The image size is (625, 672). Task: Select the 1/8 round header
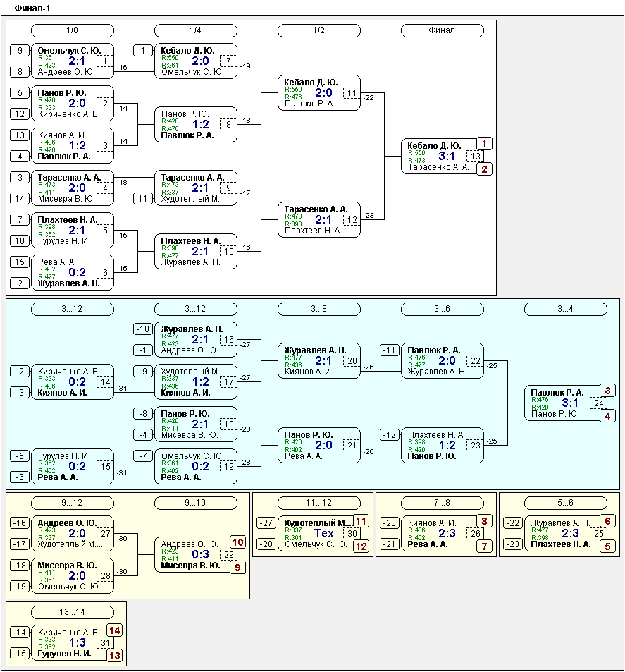point(73,30)
